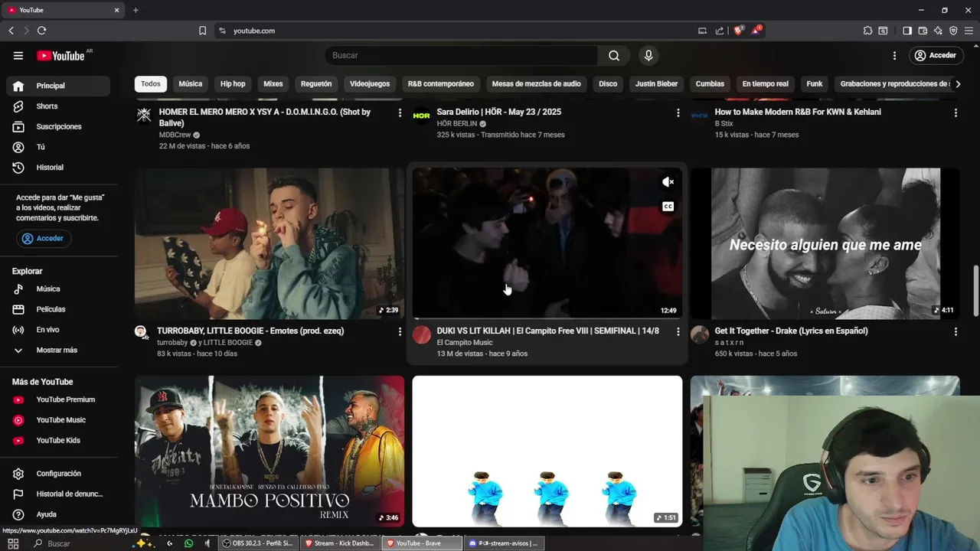Open YouTube Premium link

(58, 399)
